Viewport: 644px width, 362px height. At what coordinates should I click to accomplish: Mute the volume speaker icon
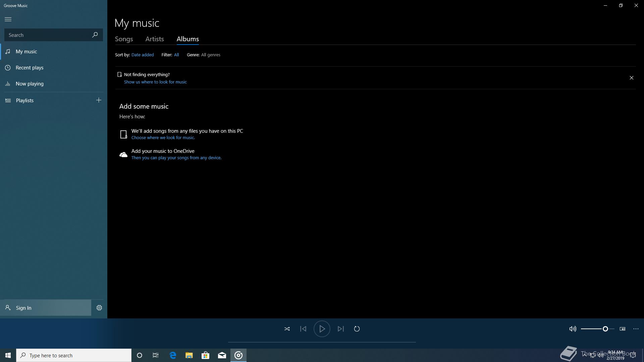(x=573, y=329)
